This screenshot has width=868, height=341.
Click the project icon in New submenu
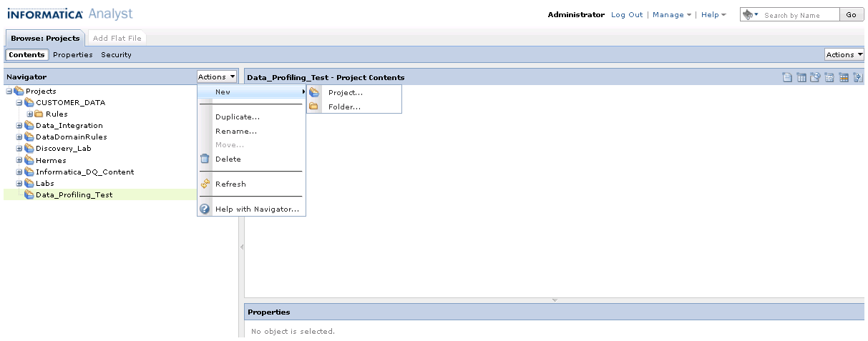tap(314, 92)
